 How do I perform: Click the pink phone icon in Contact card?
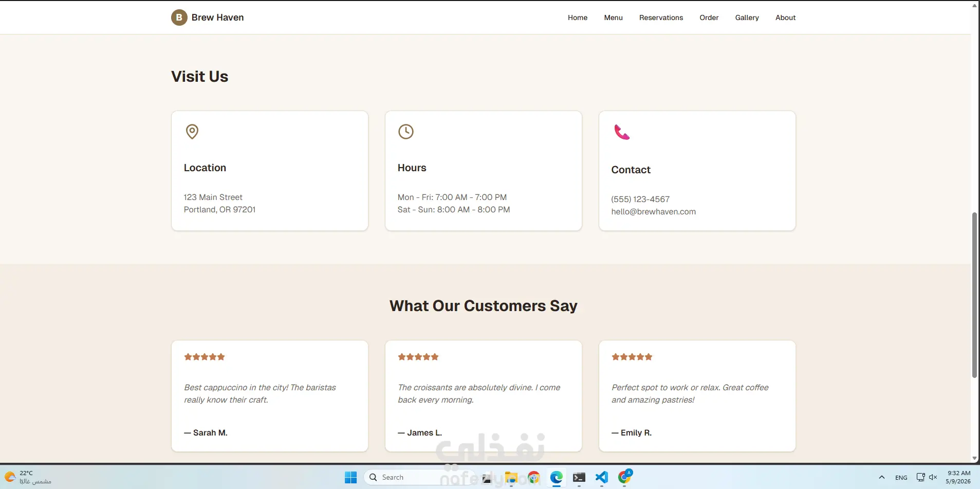tap(622, 132)
